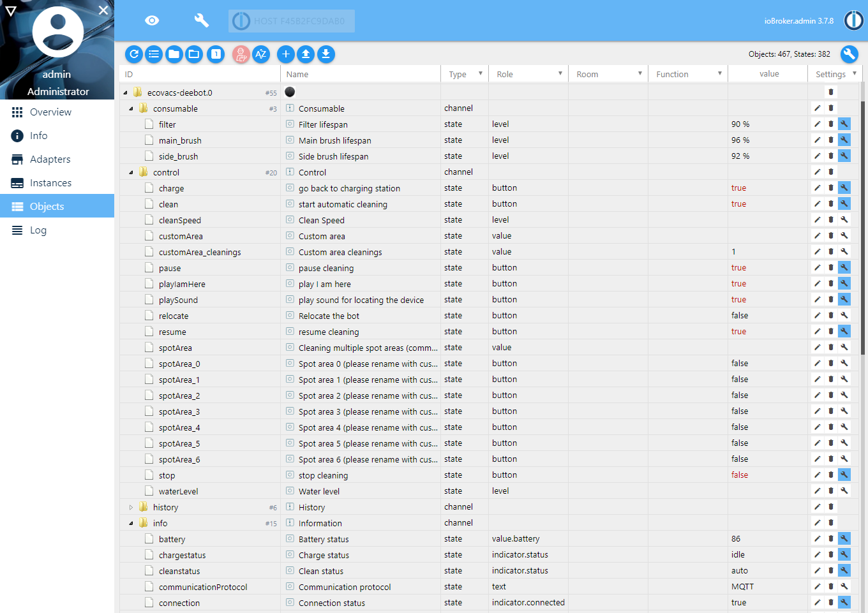Open the Settings column dropdown
Image resolution: width=868 pixels, height=613 pixels.
[x=835, y=74]
